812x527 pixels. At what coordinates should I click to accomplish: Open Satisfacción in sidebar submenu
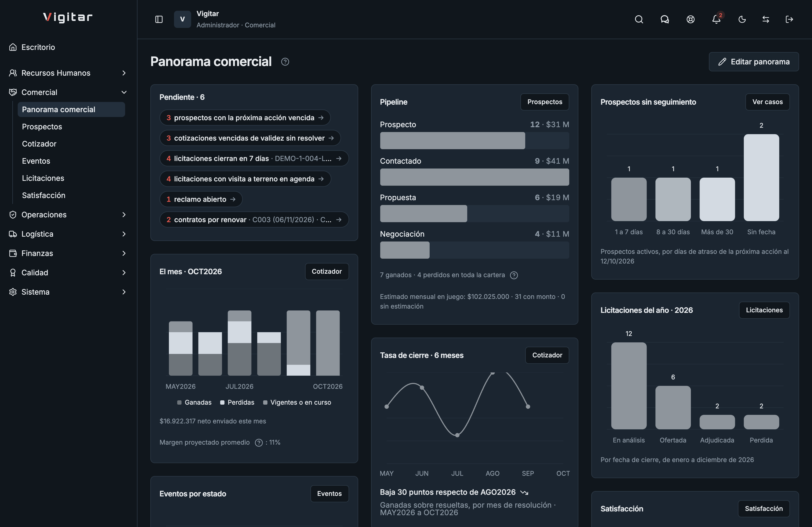click(71, 195)
